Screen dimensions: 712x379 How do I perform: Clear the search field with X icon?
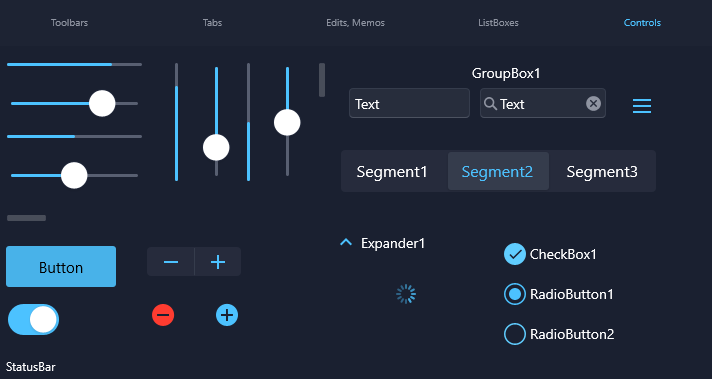593,103
